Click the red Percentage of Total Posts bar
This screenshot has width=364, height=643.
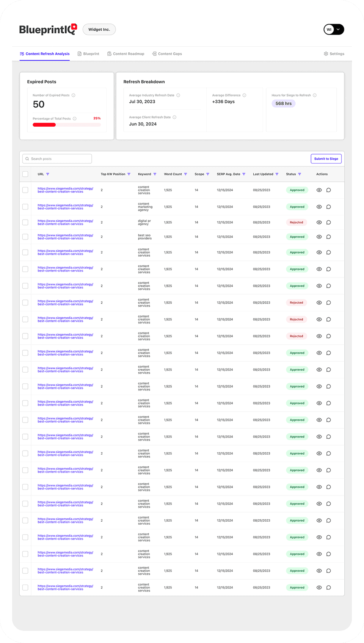pos(44,125)
